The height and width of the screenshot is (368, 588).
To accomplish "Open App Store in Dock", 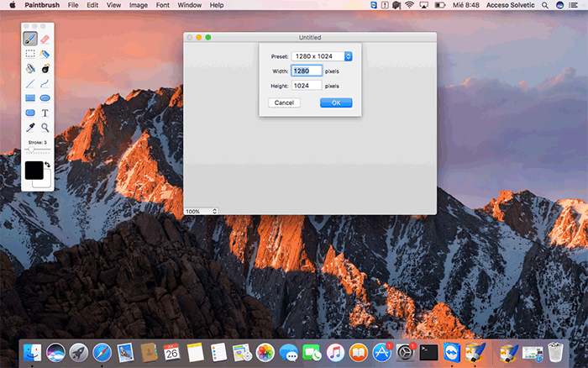I will (381, 353).
